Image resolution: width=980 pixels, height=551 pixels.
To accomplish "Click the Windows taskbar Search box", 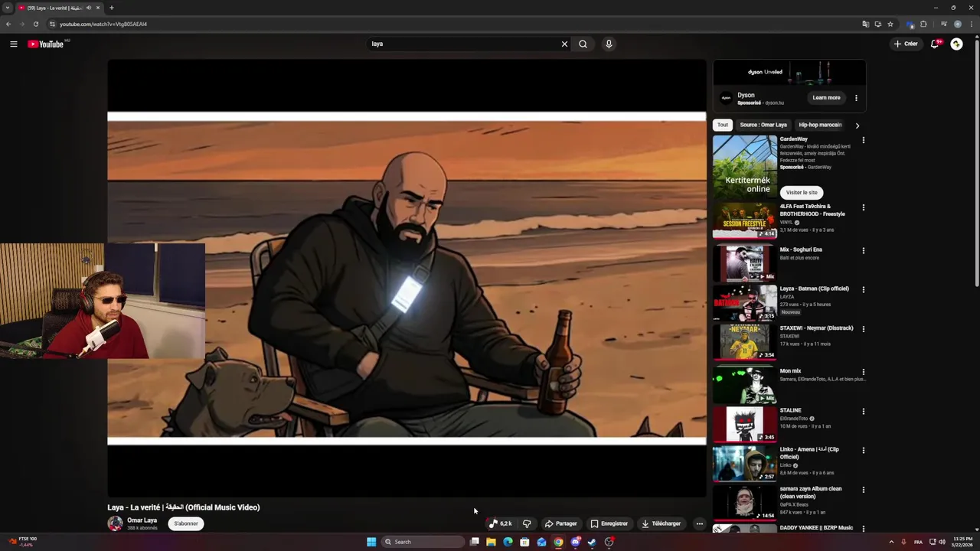I will click(423, 542).
